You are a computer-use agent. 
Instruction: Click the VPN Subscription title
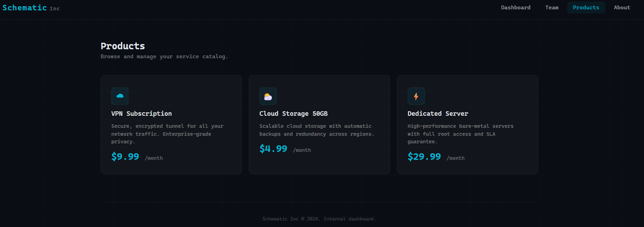(141, 114)
